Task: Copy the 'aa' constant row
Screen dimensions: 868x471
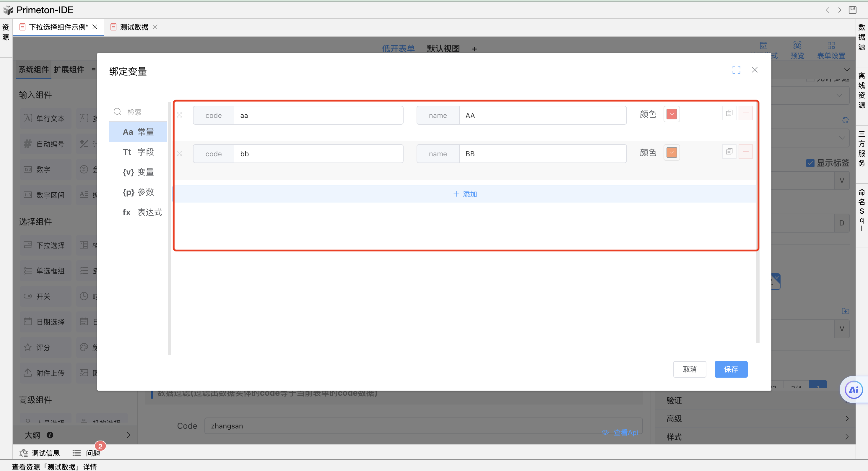Action: (729, 113)
